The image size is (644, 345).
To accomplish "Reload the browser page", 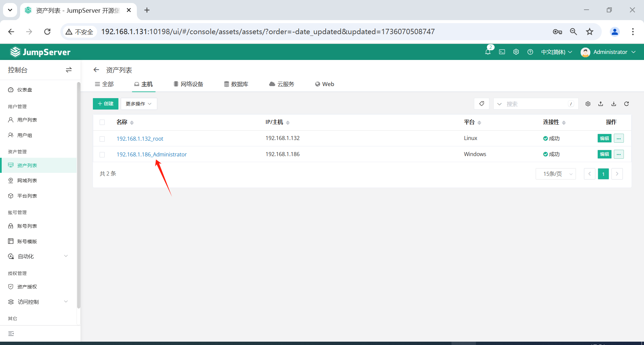I will pyautogui.click(x=47, y=31).
